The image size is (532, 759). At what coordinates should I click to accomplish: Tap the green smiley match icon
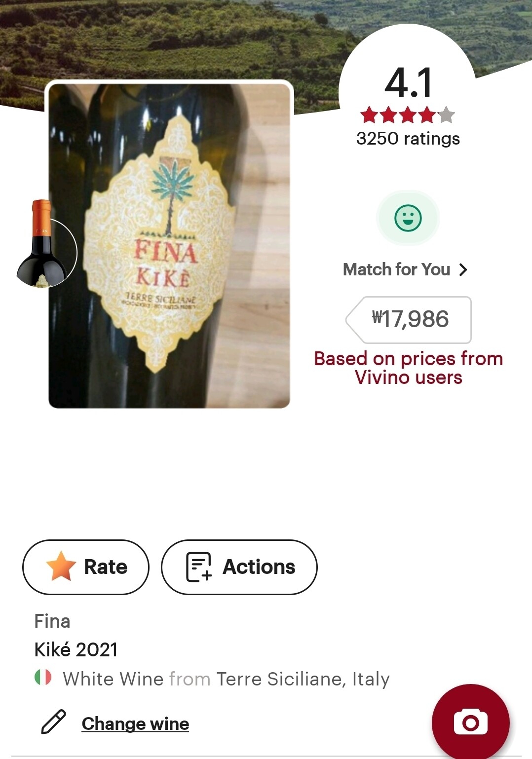408,218
